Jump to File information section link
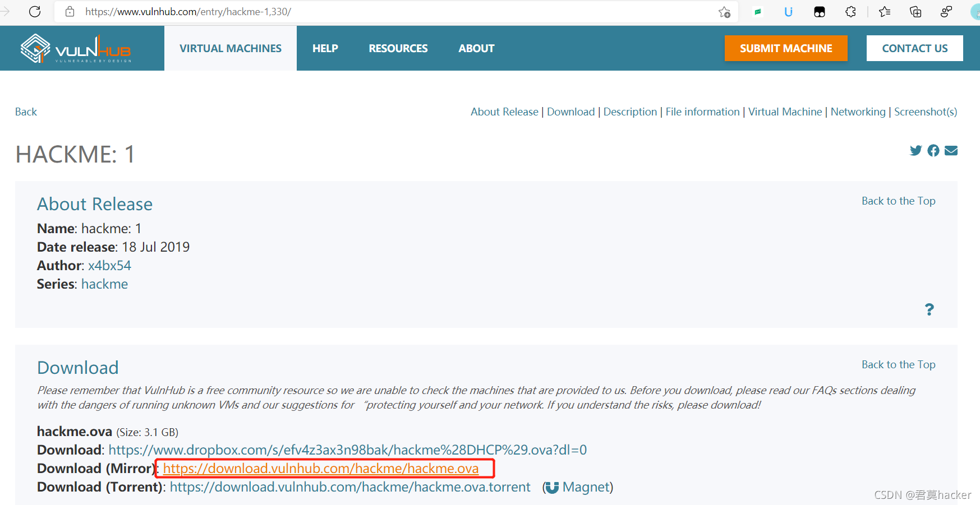Screen dimensions: 980x505 click(702, 112)
